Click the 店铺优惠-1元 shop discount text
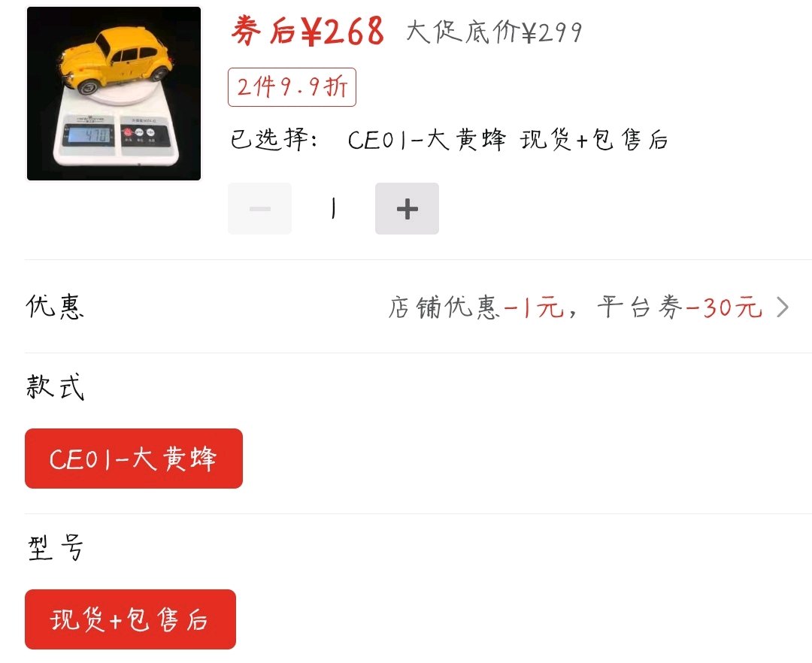 coord(476,307)
